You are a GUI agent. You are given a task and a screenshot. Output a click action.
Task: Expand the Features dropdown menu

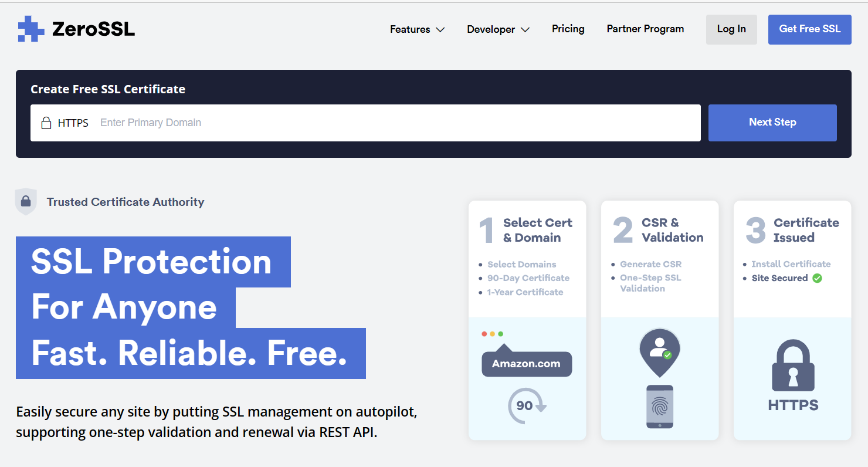coord(417,29)
